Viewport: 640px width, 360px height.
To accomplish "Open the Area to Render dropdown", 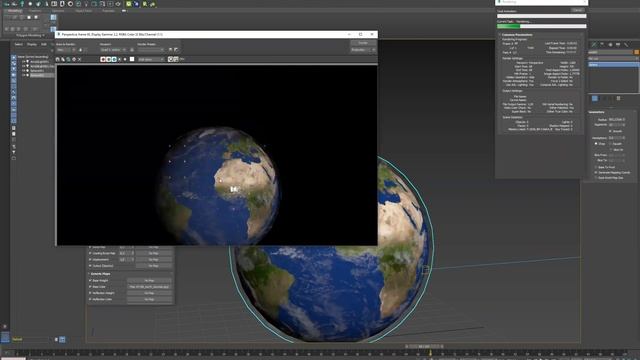I will (66, 50).
